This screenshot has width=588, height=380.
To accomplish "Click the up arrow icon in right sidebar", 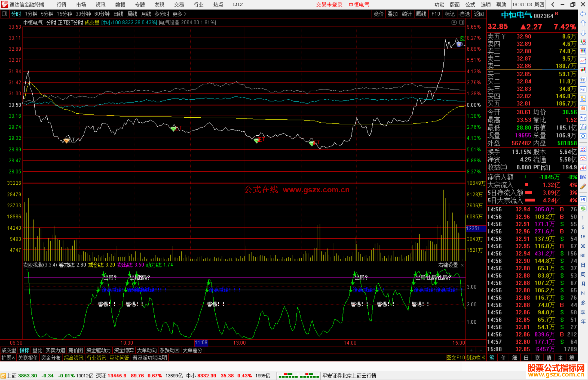I will click(x=583, y=23).
